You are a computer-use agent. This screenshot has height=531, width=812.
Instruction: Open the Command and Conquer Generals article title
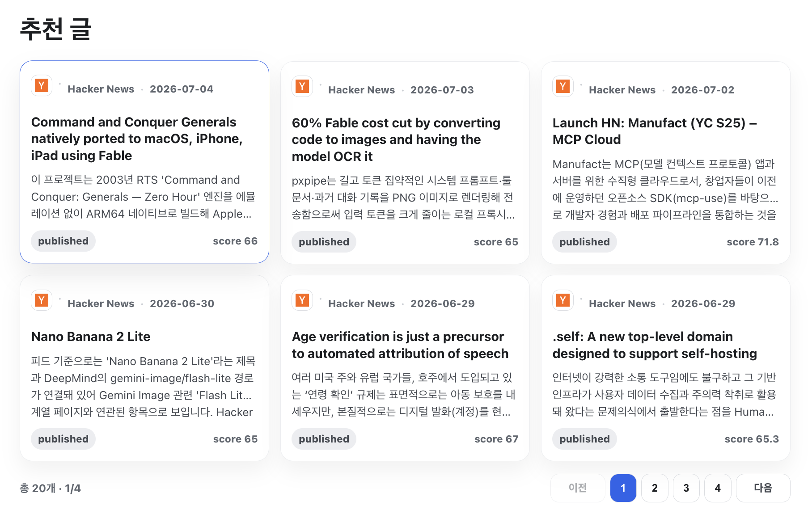137,139
